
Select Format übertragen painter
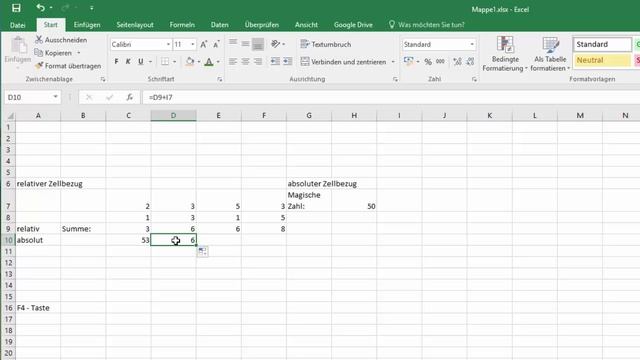point(68,66)
